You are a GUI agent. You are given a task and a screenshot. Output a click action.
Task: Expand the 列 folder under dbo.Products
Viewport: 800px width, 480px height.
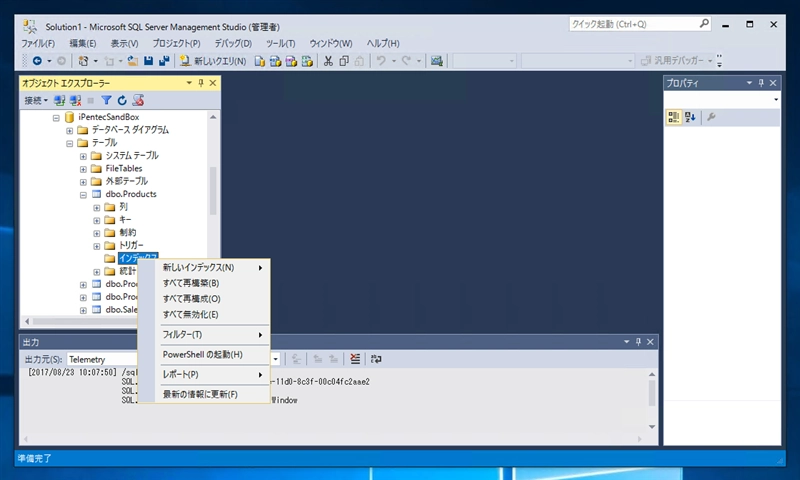click(x=96, y=208)
